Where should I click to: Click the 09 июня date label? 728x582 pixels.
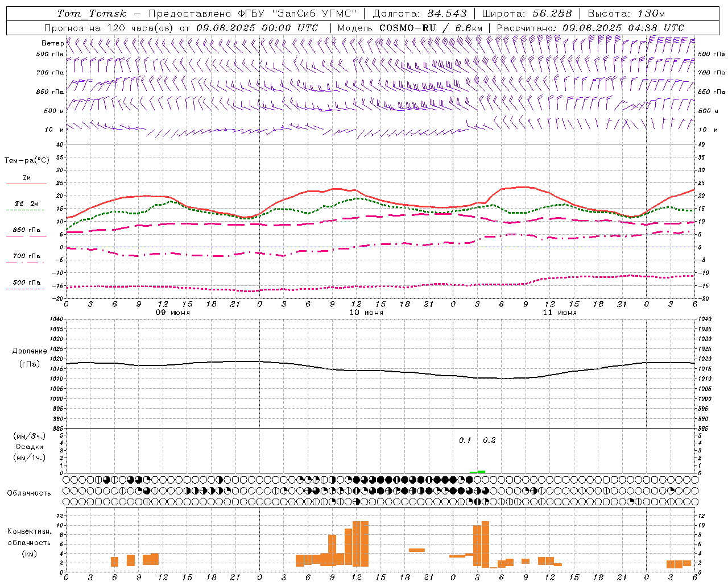pos(173,313)
